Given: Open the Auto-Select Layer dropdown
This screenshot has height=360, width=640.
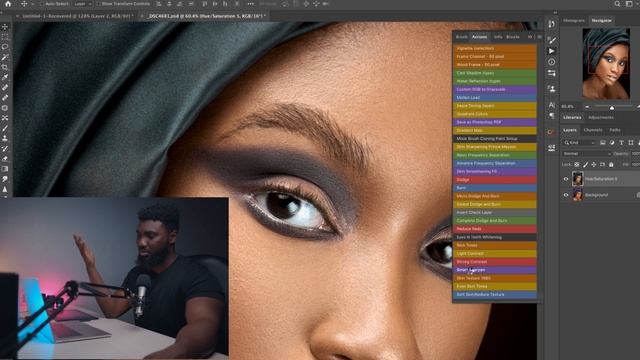Looking at the screenshot, I should coord(83,4).
